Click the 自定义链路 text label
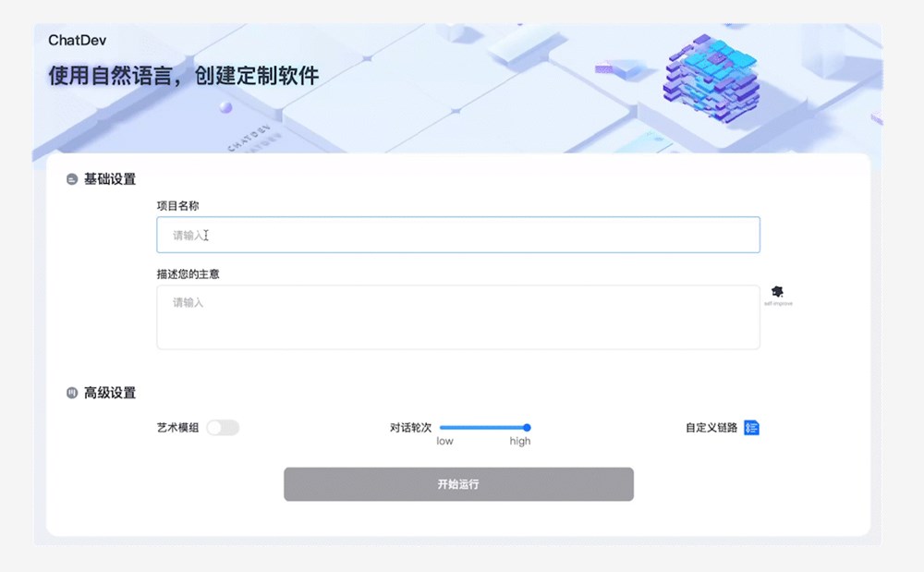Screen dimensions: 924x572 [711, 428]
